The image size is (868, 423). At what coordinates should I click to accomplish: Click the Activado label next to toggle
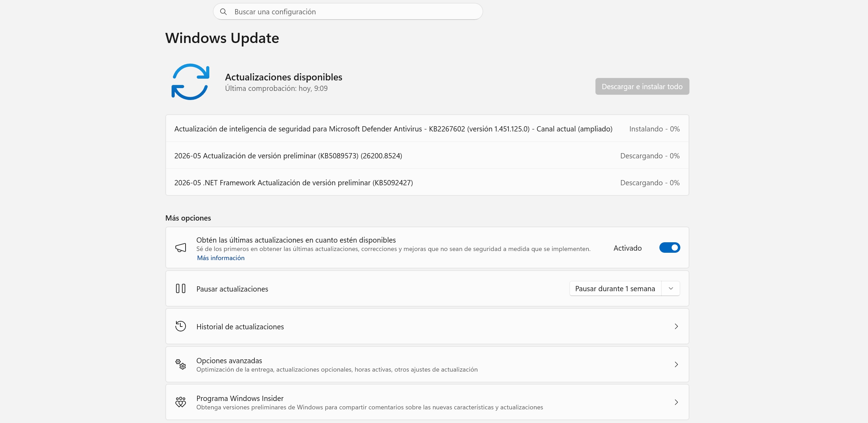tap(628, 248)
